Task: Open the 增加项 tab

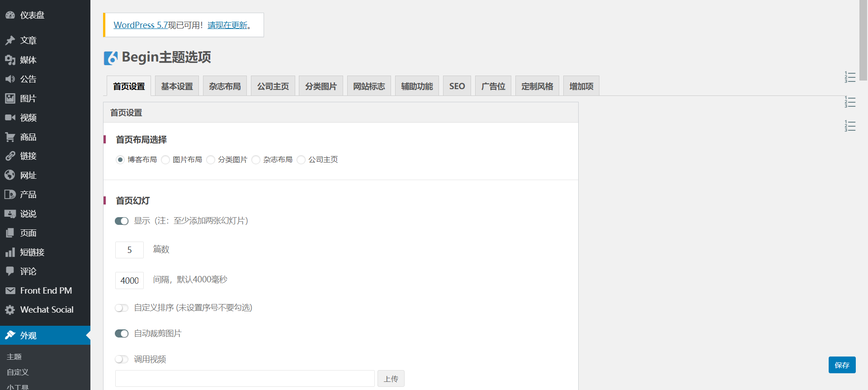Action: click(x=581, y=86)
